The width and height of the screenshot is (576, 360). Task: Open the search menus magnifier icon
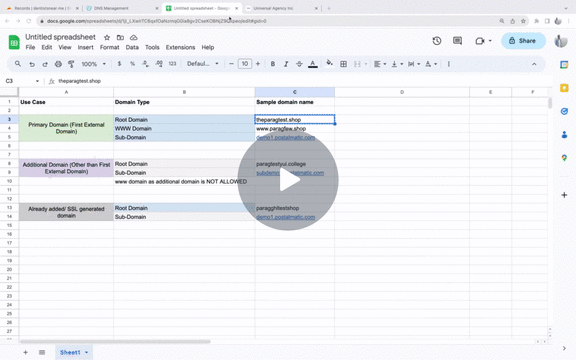[x=18, y=64]
